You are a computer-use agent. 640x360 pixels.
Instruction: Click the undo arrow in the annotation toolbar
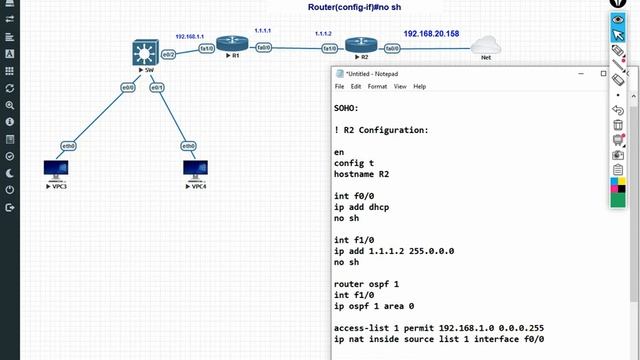(x=618, y=110)
